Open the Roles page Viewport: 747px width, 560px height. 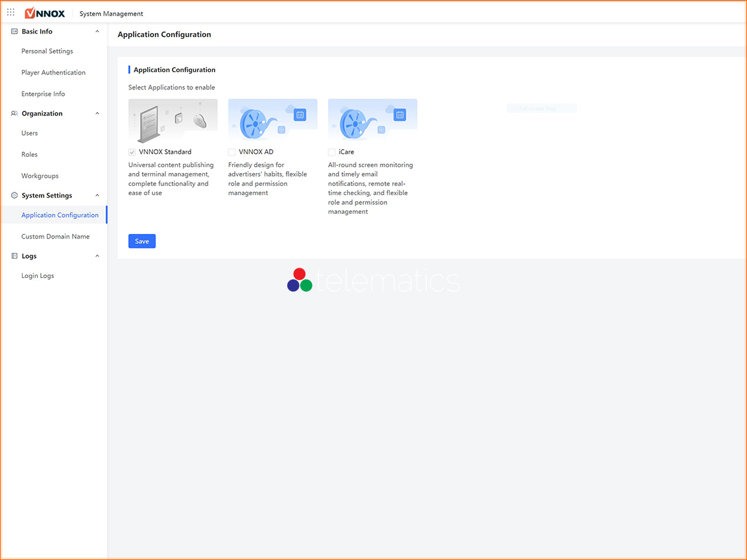29,154
